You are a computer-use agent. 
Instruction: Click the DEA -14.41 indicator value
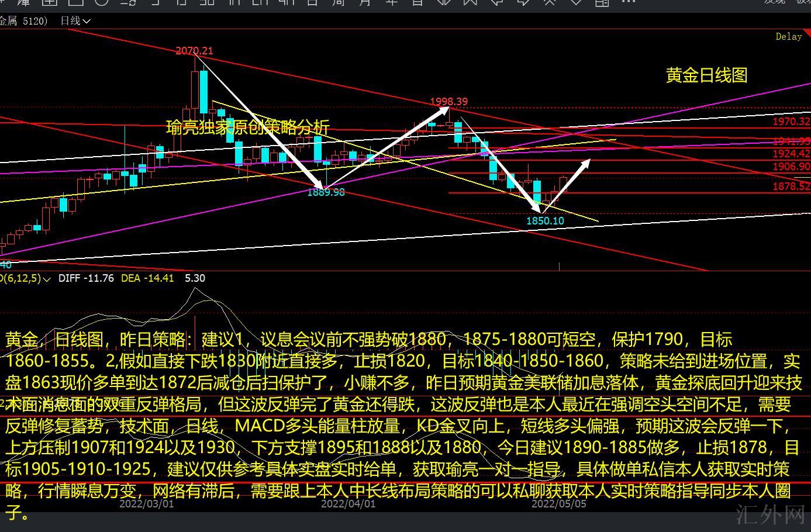[147, 278]
